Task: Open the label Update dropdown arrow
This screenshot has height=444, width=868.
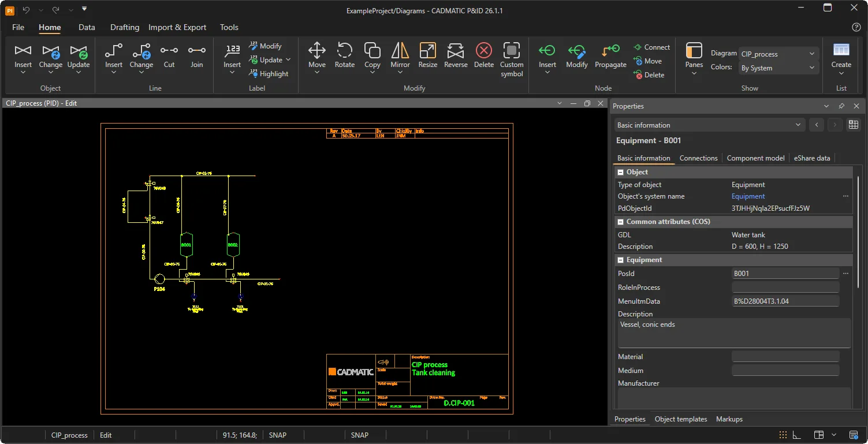Action: coord(288,60)
